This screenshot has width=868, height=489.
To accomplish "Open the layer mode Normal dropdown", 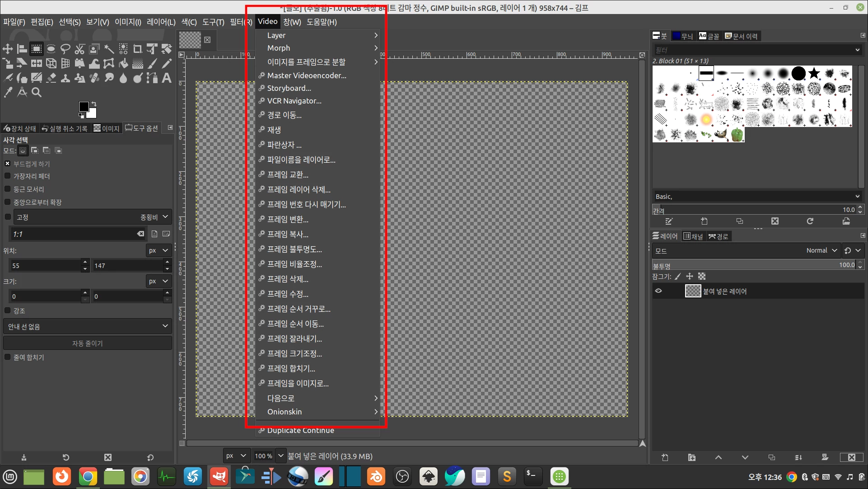I will (821, 250).
